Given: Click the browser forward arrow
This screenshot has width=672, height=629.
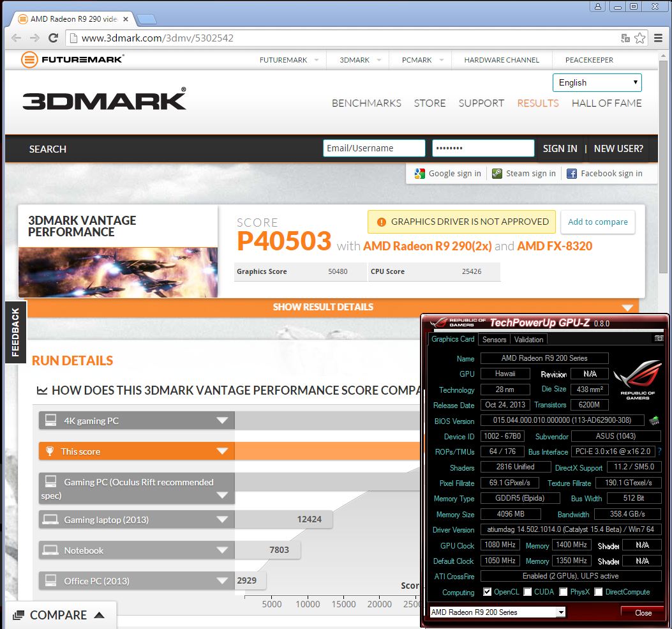Looking at the screenshot, I should coord(34,38).
